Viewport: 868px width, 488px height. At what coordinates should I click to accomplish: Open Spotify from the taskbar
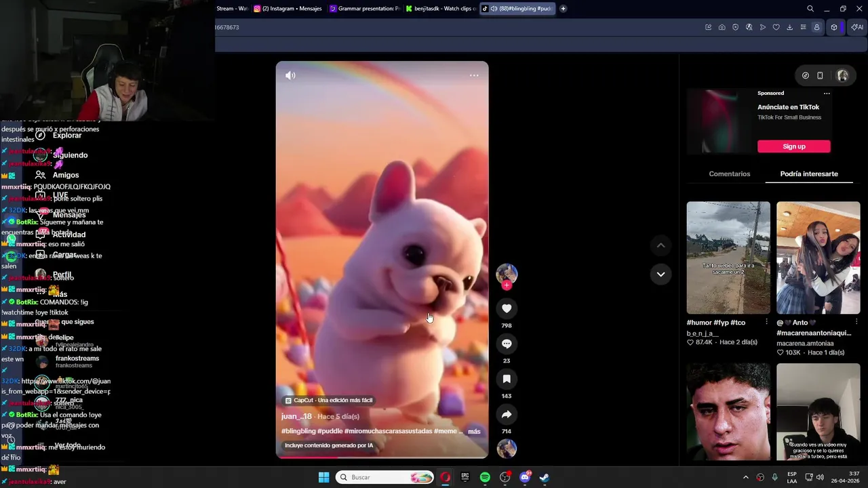tap(485, 477)
